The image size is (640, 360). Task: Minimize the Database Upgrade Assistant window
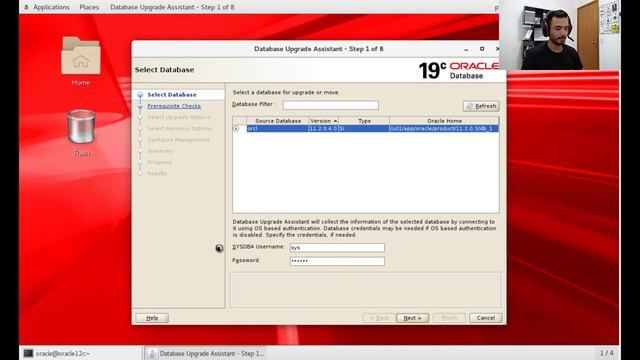[x=466, y=49]
